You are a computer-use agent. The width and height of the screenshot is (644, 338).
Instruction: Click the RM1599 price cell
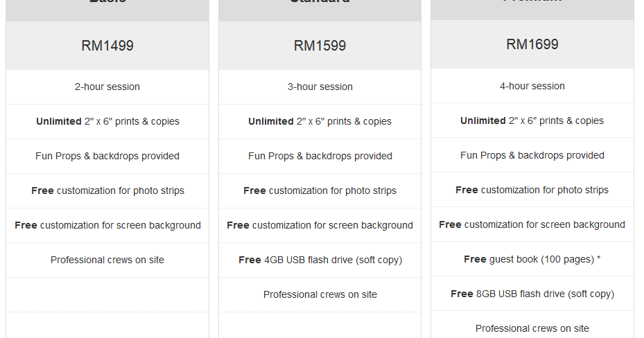click(320, 46)
